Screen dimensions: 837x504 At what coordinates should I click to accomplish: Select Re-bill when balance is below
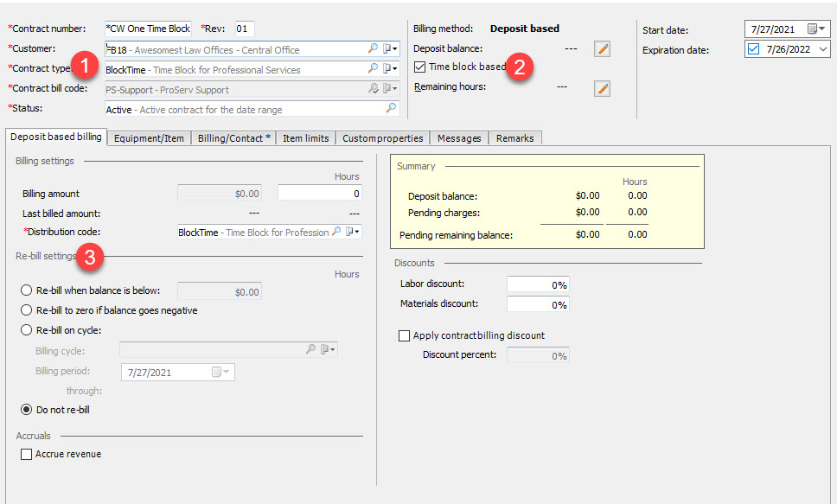pos(26,290)
